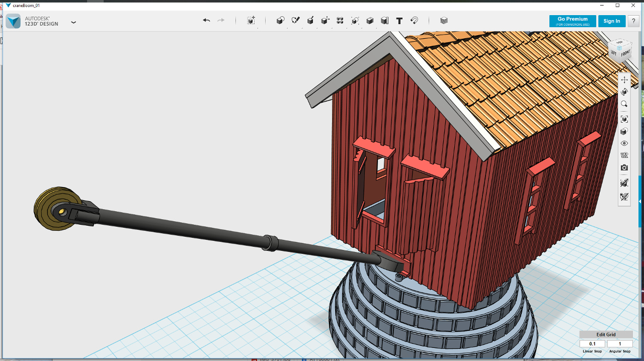Toggle the bottom icon in the navigation bar
The image size is (644, 361).
(624, 197)
